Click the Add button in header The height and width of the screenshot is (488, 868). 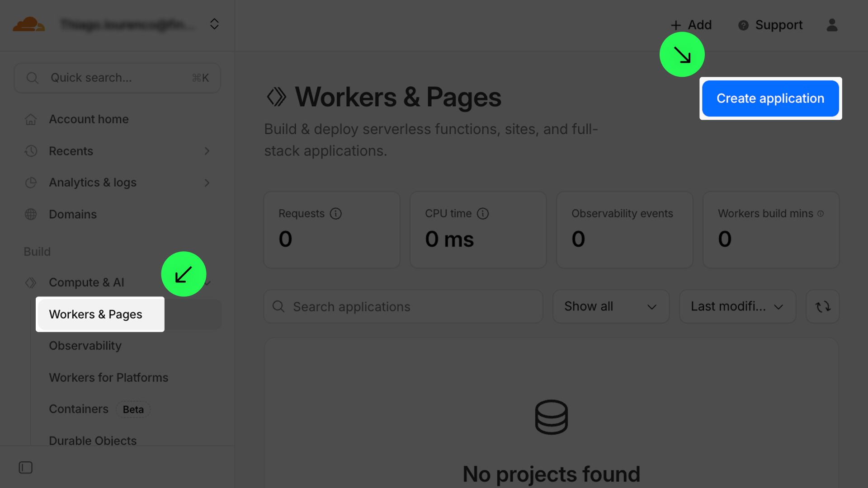pos(691,25)
